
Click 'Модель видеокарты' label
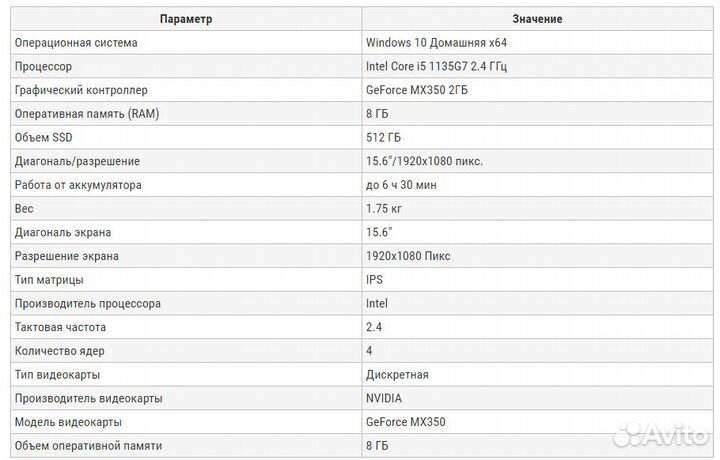pyautogui.click(x=68, y=422)
